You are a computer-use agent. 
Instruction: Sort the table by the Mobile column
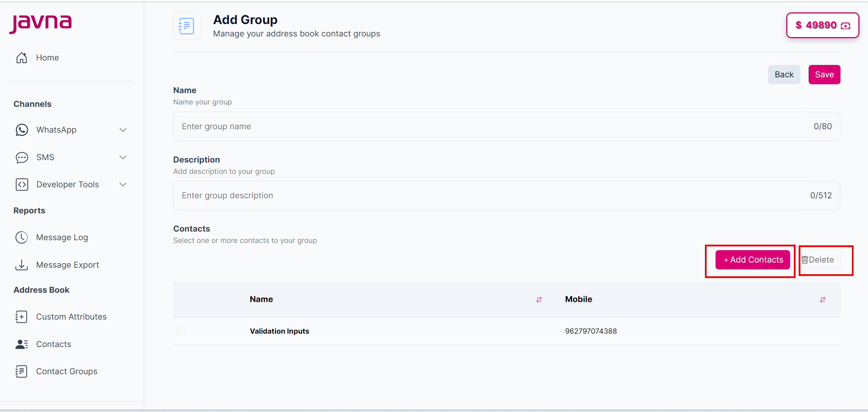[822, 300]
